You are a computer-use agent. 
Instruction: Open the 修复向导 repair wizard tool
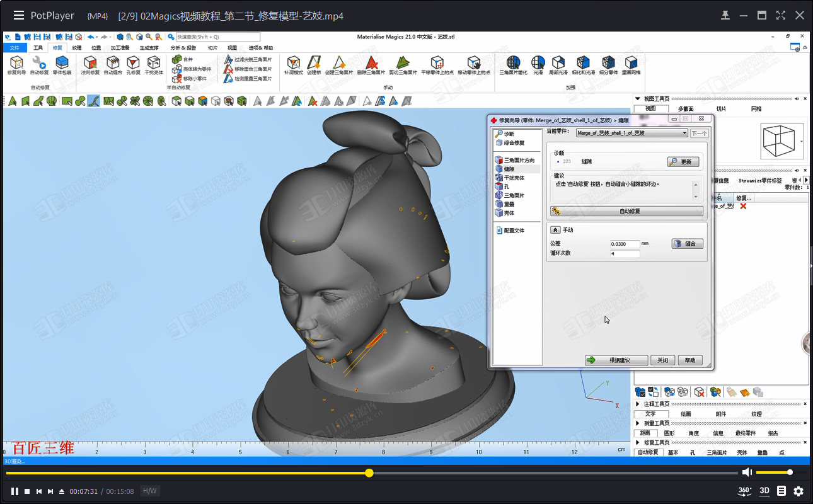coord(17,66)
